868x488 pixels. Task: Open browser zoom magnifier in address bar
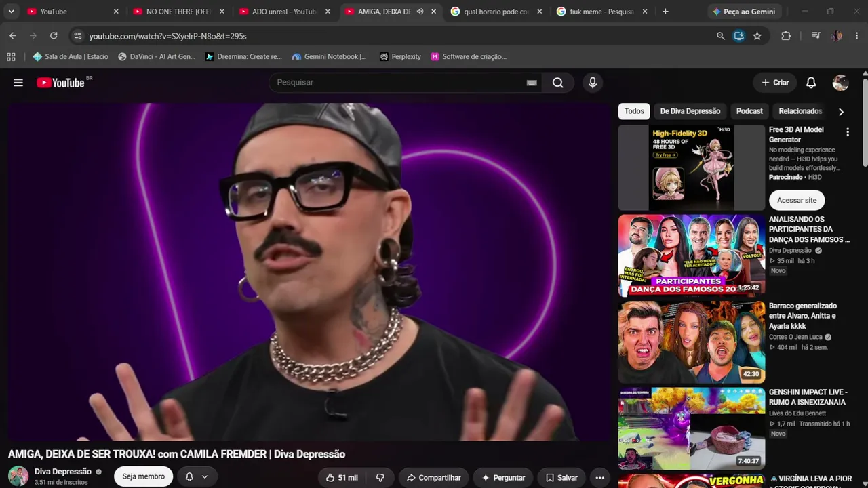[721, 36]
